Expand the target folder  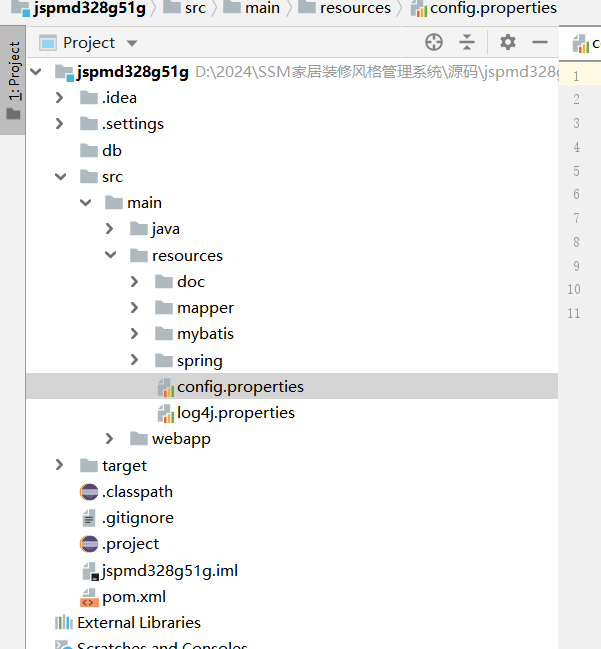click(x=60, y=465)
